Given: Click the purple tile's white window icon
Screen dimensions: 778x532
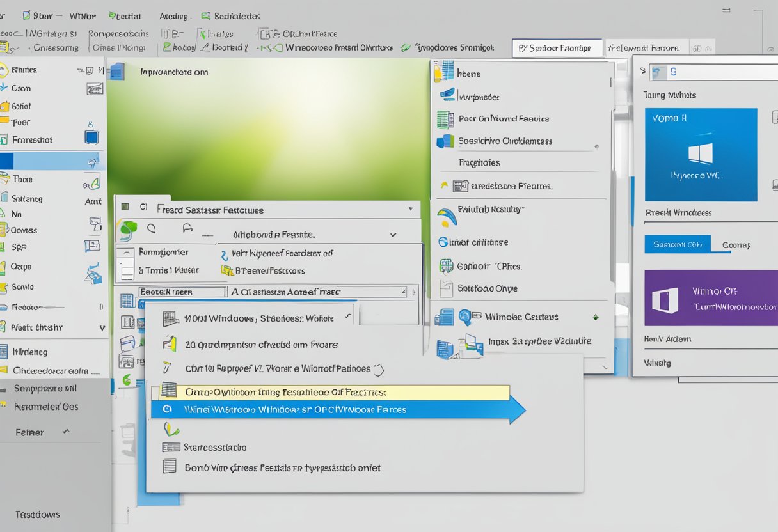Looking at the screenshot, I should [x=663, y=300].
